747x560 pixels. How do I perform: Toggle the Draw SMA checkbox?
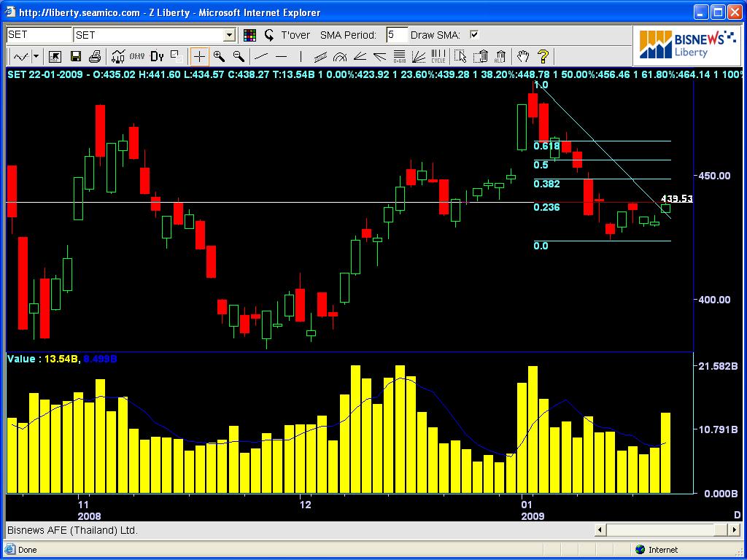[474, 34]
